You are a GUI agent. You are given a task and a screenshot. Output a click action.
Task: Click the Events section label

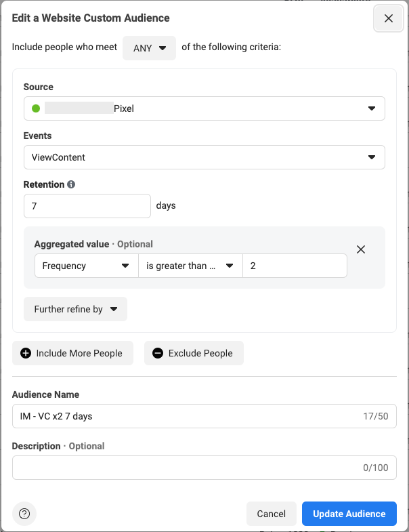point(37,136)
